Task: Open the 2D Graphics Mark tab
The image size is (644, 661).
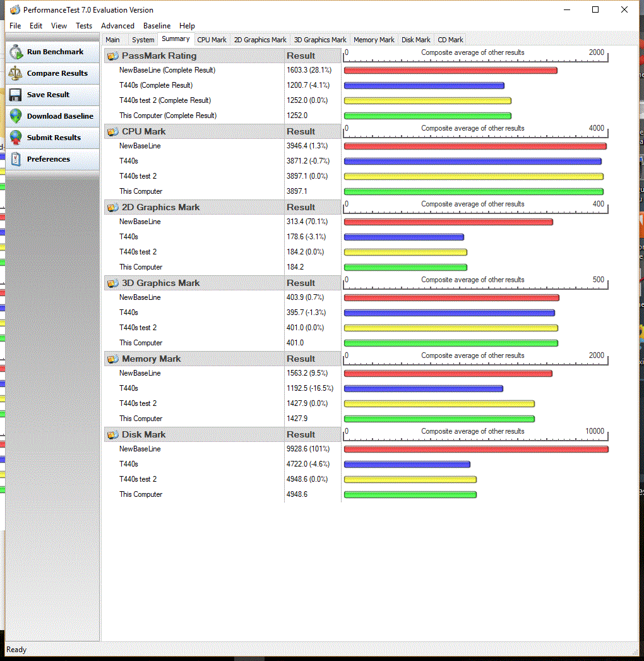Action: [260, 40]
